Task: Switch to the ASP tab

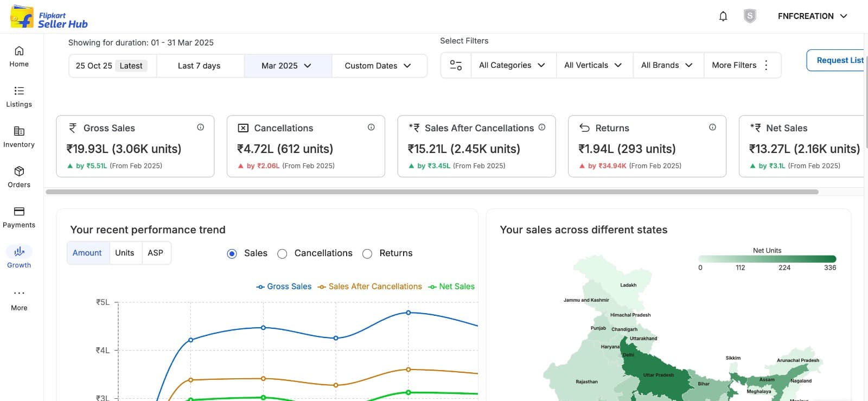Action: pos(155,253)
